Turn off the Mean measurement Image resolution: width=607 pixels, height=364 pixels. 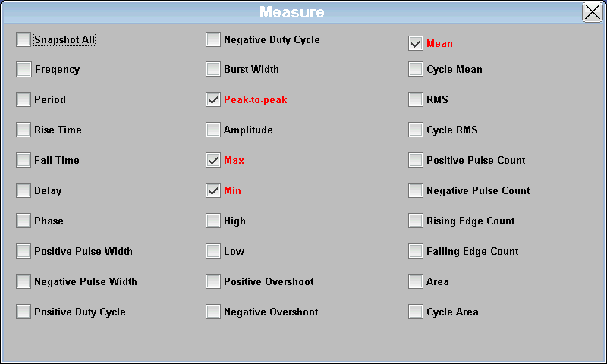coord(415,43)
